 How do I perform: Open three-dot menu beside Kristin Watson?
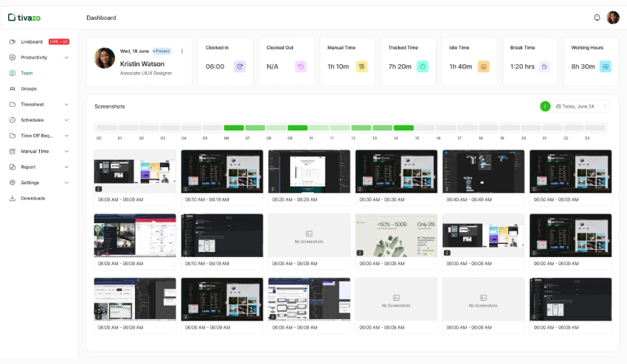[x=182, y=51]
